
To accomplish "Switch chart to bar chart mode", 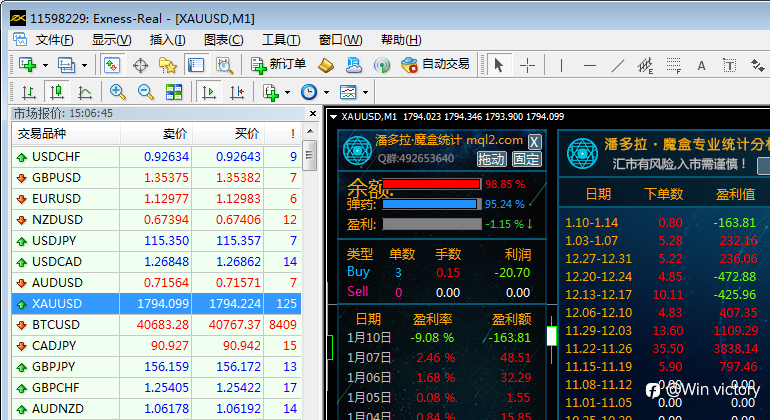I will 28,92.
